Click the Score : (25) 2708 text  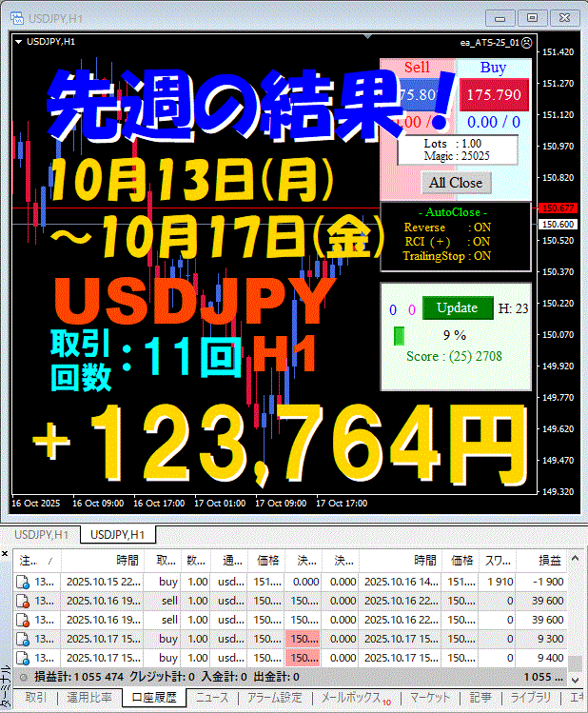(454, 356)
